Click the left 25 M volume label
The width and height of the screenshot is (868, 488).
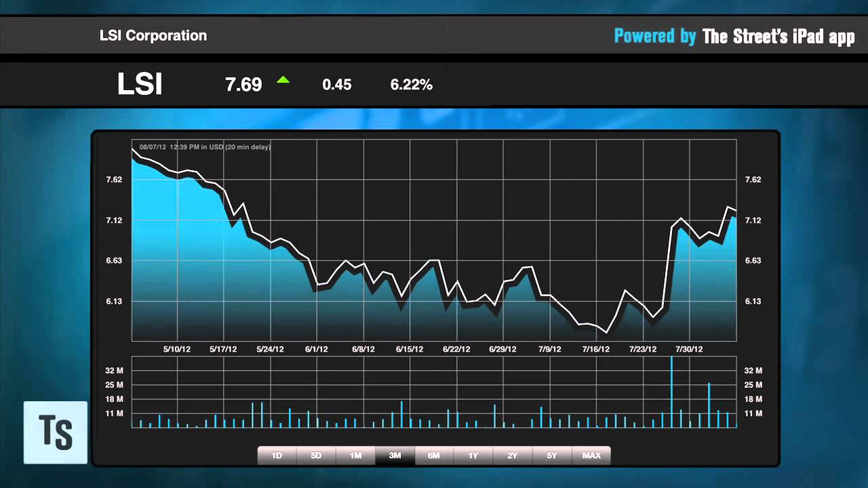click(114, 385)
